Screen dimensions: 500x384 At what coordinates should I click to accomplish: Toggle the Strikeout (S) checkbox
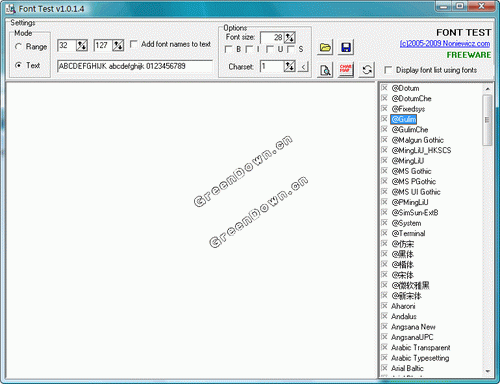pyautogui.click(x=291, y=49)
